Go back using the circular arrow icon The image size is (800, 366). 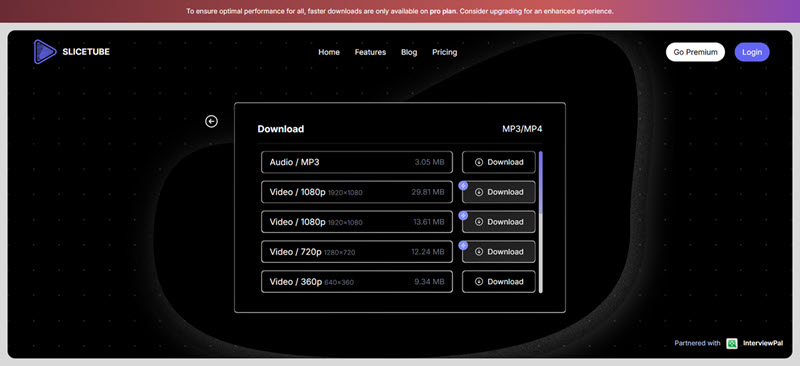pos(211,121)
